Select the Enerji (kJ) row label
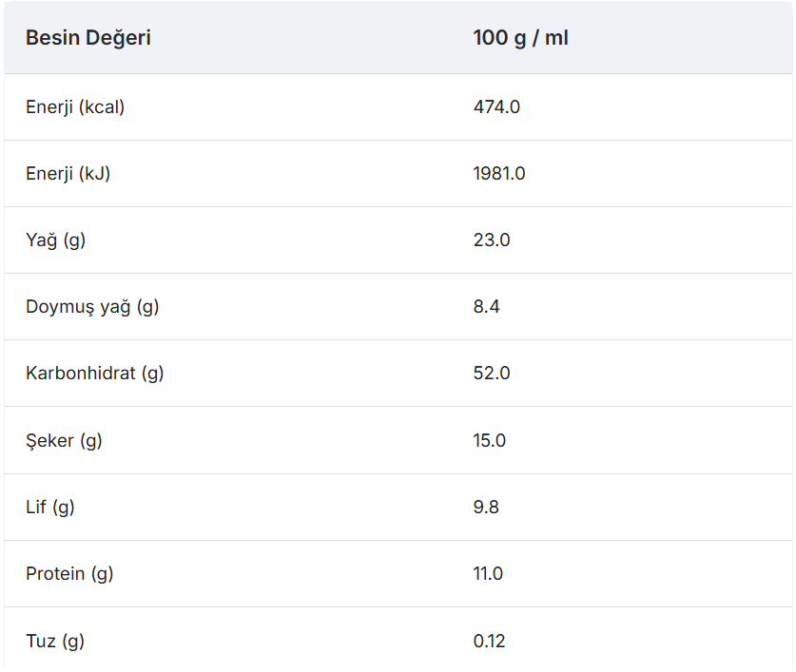The image size is (796, 672). 68,173
